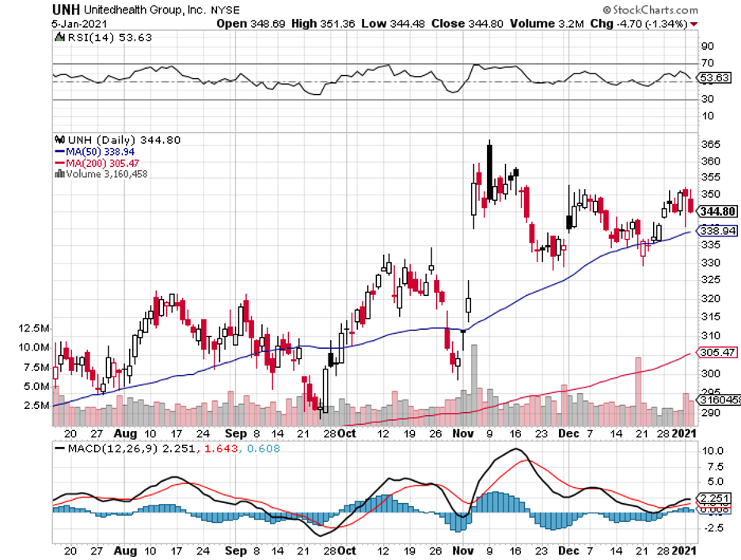The image size is (741, 560).
Task: Click the 330 price axis label
Action: (x=710, y=263)
